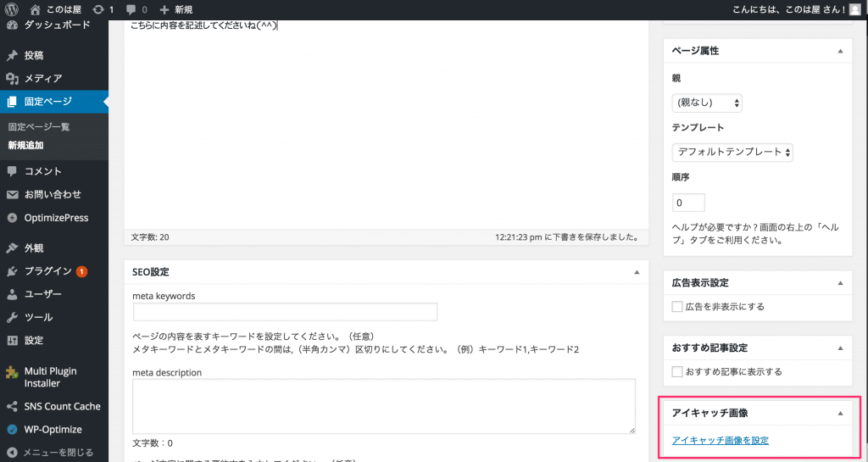Open the デフォルトテンプレート dropdown
Viewport: 868px width, 462px height.
[732, 152]
